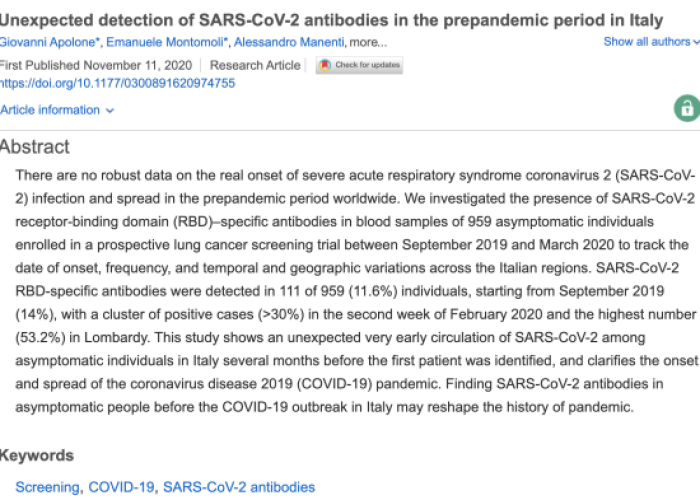Click the article title heading

(331, 21)
